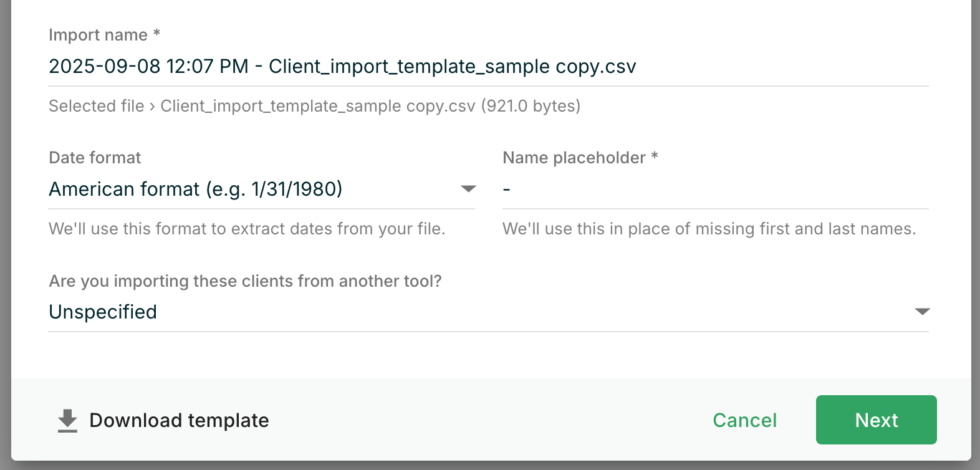
Task: Cancel the client import
Action: point(744,420)
